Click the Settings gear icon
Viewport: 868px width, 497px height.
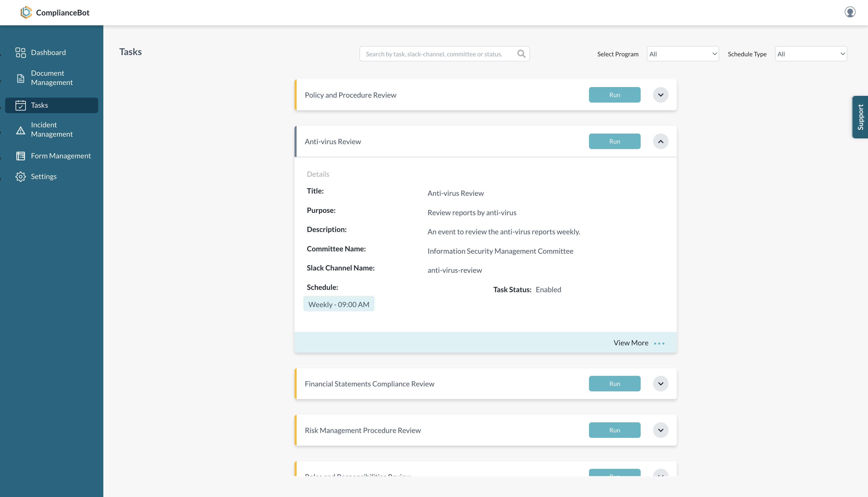pos(20,176)
